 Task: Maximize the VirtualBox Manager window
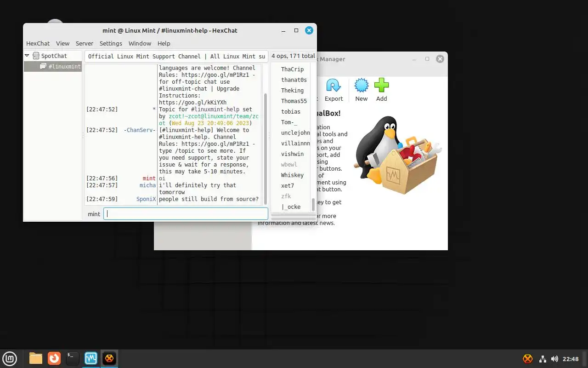pyautogui.click(x=427, y=59)
